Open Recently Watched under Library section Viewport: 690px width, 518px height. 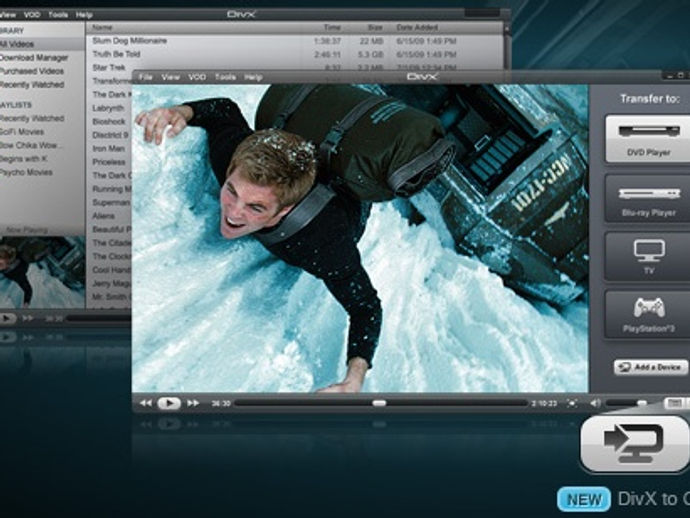[32, 84]
